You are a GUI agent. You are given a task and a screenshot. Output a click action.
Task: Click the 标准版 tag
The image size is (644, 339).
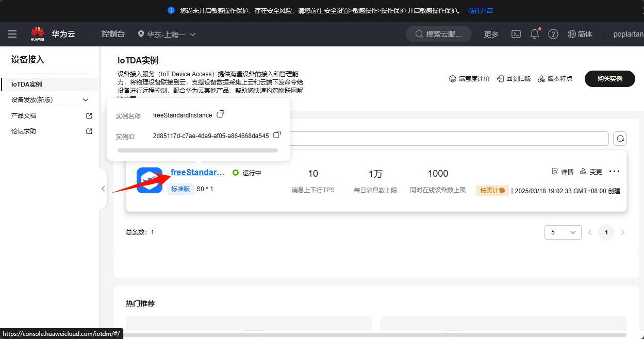pyautogui.click(x=180, y=189)
